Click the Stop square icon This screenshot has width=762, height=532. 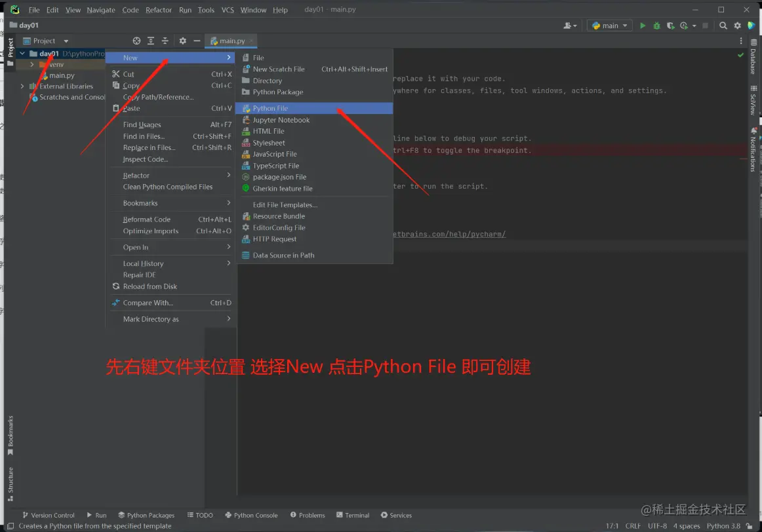(x=705, y=26)
